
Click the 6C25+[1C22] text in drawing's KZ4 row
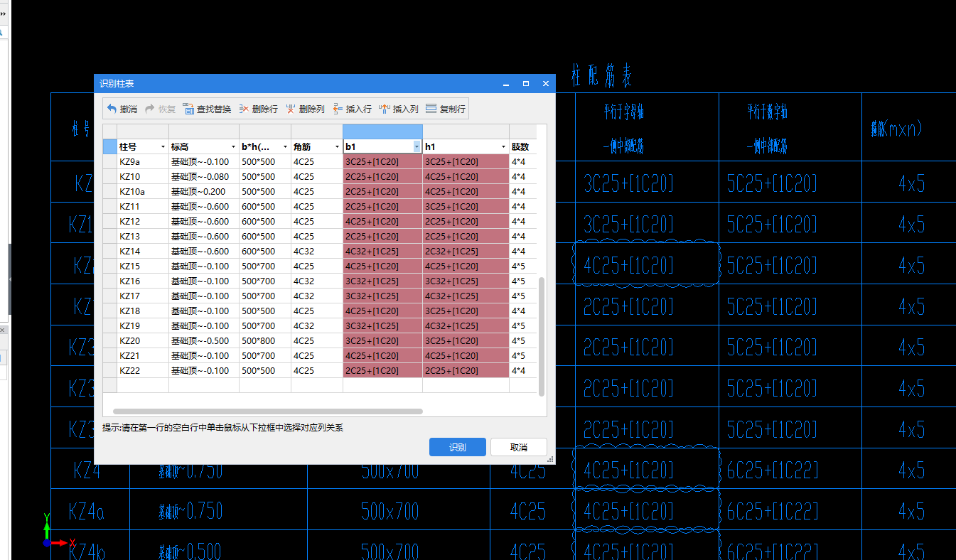click(x=772, y=470)
